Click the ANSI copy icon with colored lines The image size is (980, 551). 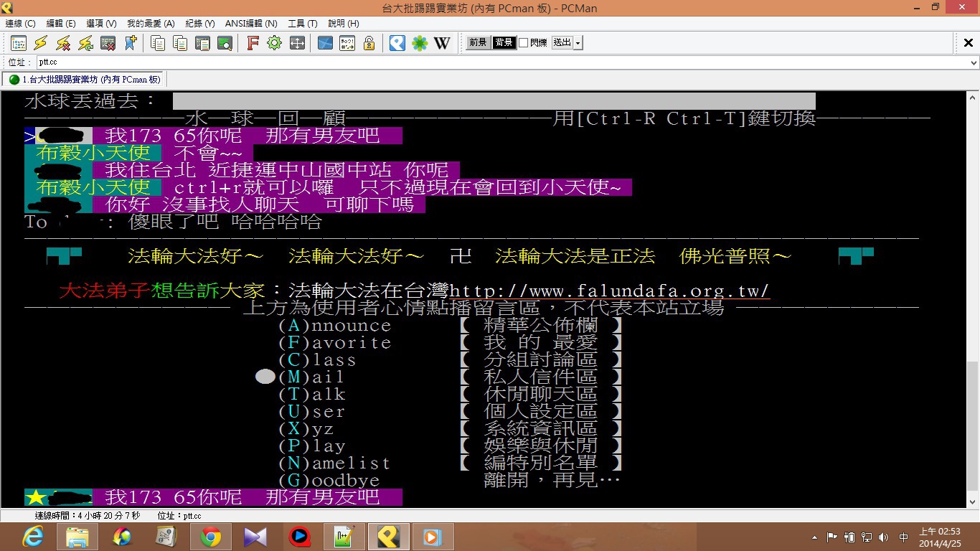(x=180, y=43)
